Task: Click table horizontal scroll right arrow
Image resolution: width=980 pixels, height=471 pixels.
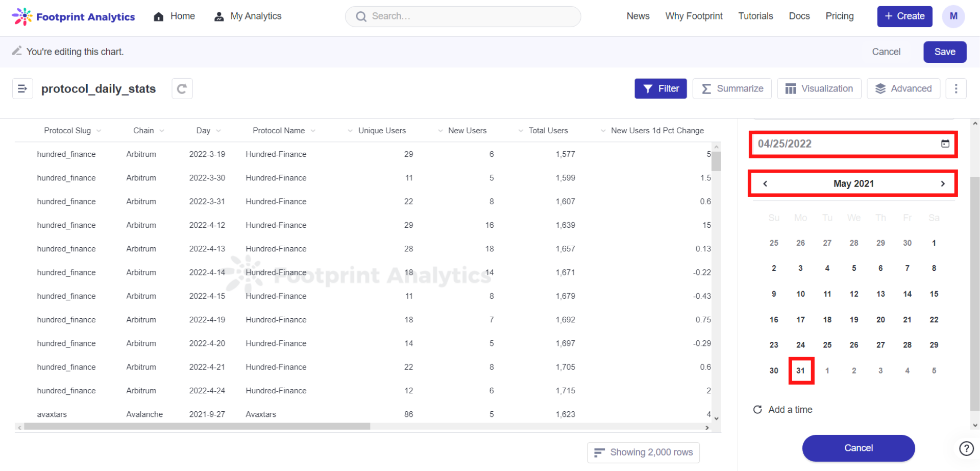Action: pyautogui.click(x=707, y=428)
